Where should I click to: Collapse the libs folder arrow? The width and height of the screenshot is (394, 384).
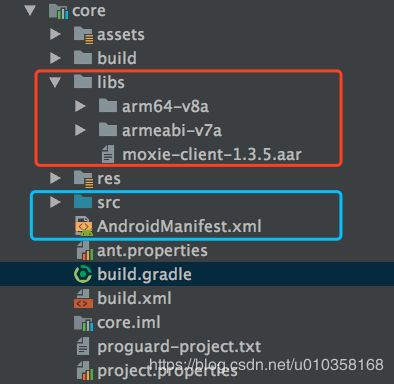[x=55, y=82]
